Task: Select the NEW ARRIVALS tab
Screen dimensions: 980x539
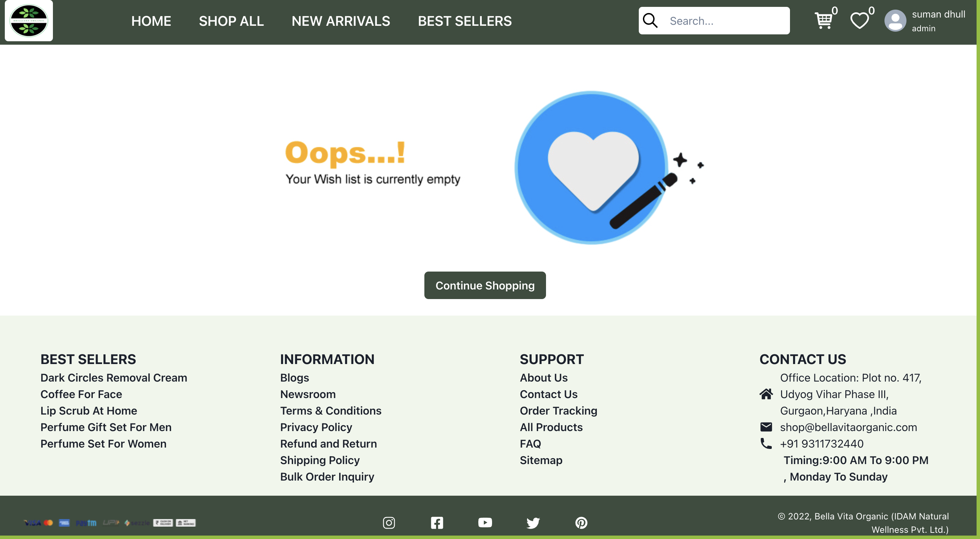Action: pos(341,21)
